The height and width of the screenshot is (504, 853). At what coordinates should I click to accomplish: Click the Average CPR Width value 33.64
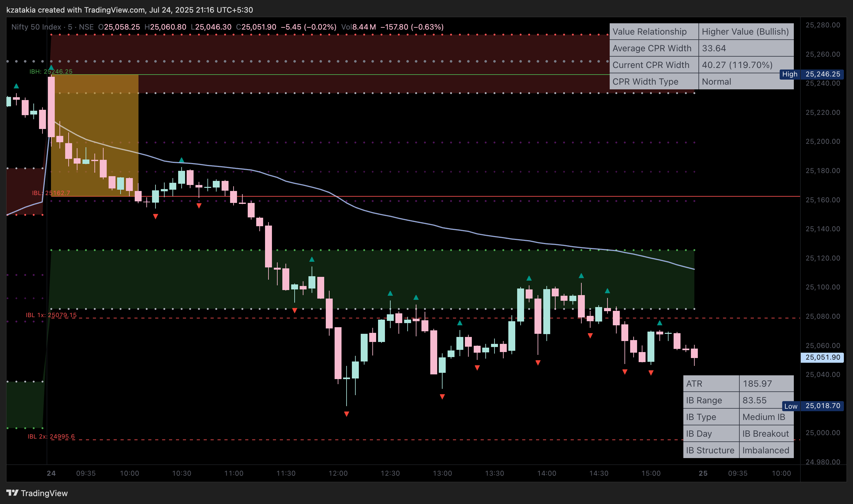click(746, 48)
